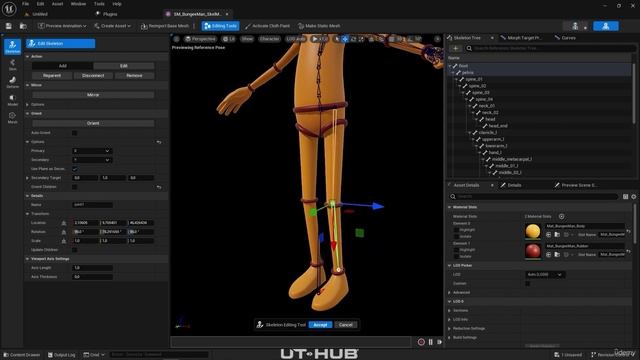Select the Skeleton editing mode icon
640x360 pixels.
coord(12,47)
